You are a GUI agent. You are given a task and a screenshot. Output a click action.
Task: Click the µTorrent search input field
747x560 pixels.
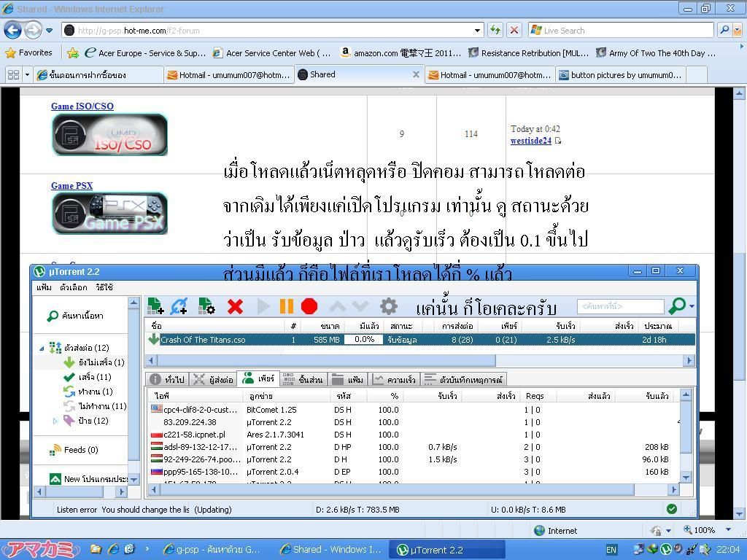click(x=620, y=306)
